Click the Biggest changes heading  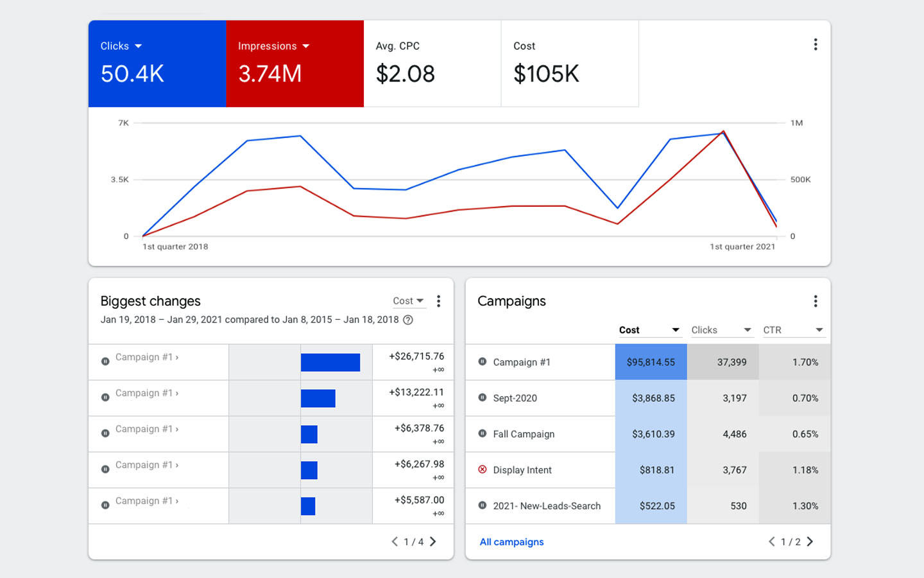pyautogui.click(x=150, y=301)
